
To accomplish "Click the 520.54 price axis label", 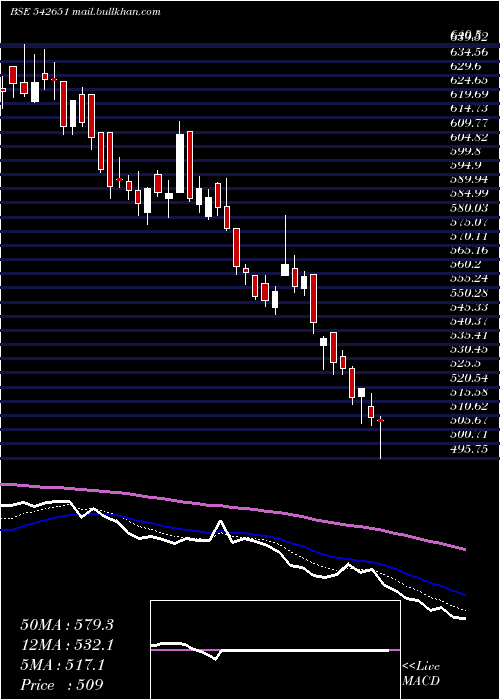I will click(x=469, y=378).
